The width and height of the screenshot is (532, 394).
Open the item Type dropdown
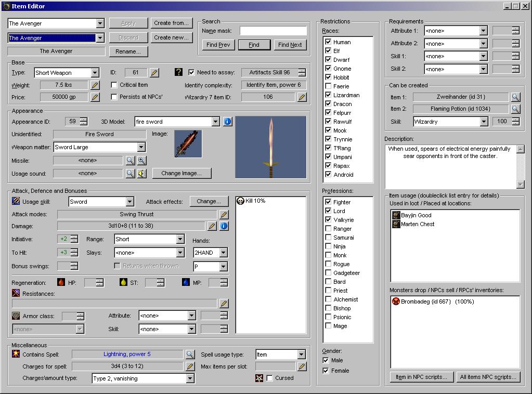pos(95,73)
